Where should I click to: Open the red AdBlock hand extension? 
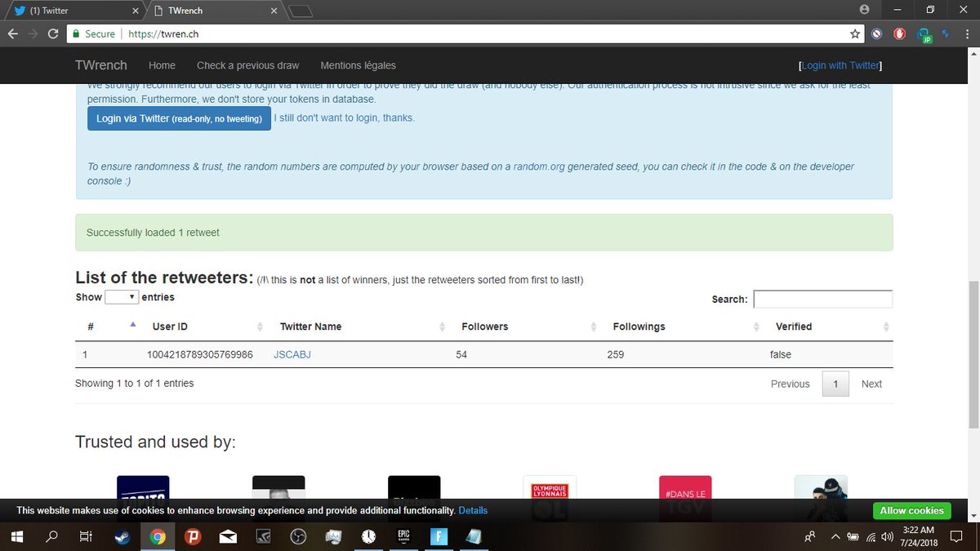coord(899,34)
